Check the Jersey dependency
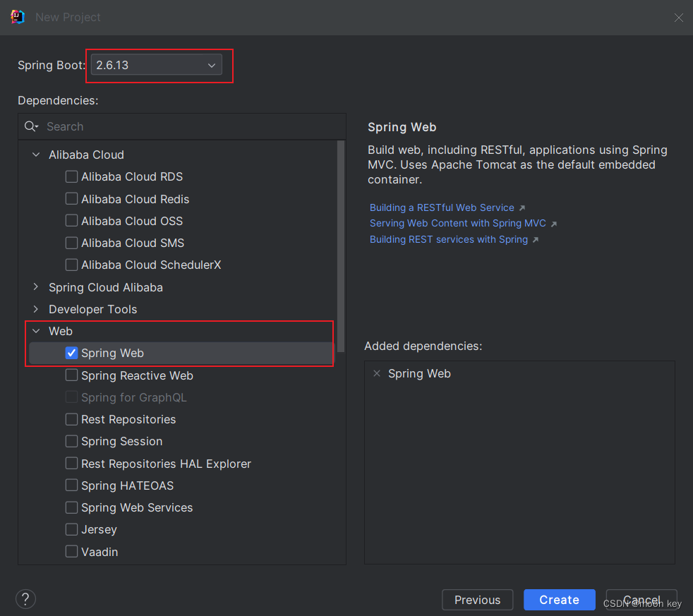The image size is (693, 616). coord(71,529)
